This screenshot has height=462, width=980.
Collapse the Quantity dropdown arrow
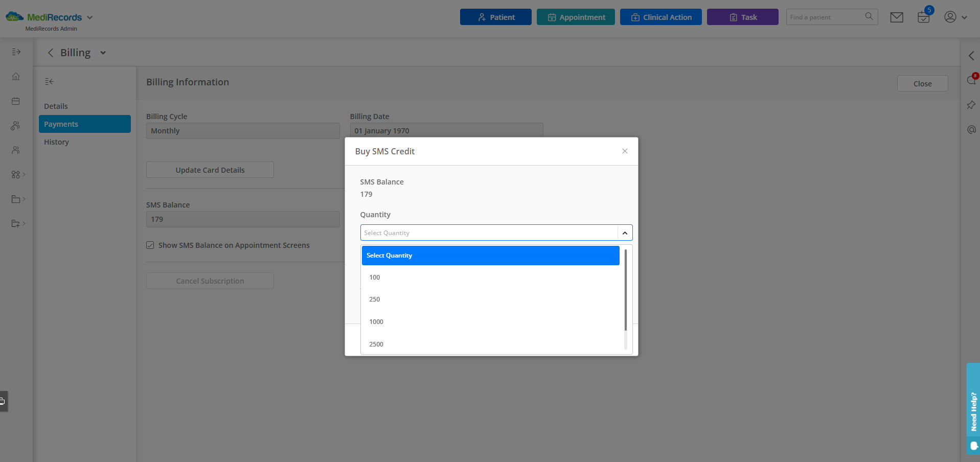625,233
